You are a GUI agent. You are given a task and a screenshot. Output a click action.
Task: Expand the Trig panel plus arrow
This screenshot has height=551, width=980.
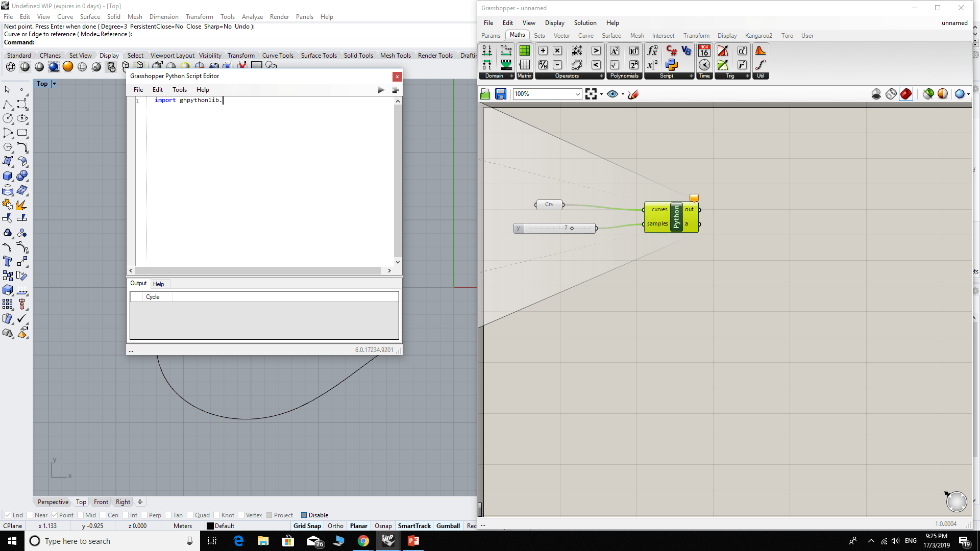click(x=747, y=76)
